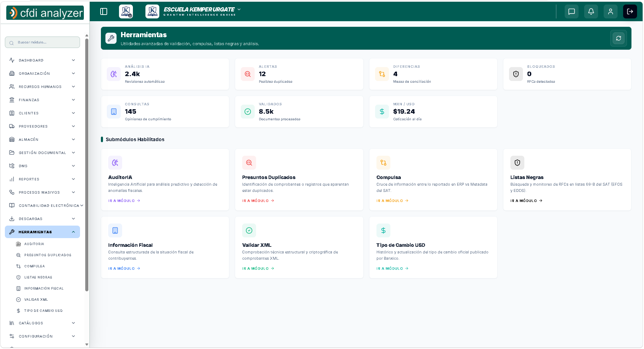This screenshot has height=349, width=644.
Task: Click the search magnifier icon in sidebar
Action: [x=11, y=43]
